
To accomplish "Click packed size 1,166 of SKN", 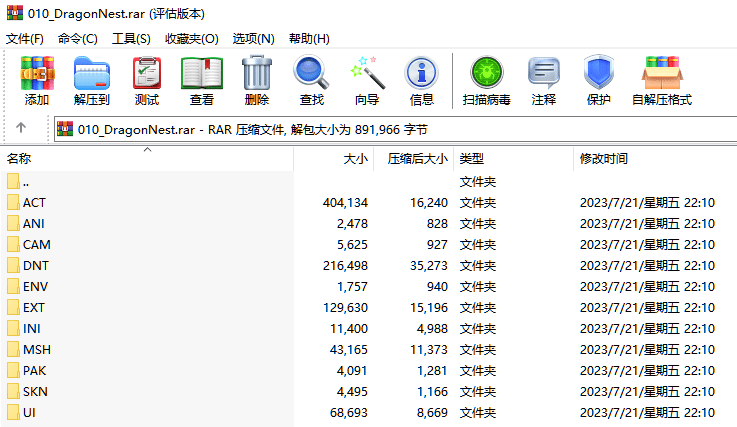I will [432, 392].
